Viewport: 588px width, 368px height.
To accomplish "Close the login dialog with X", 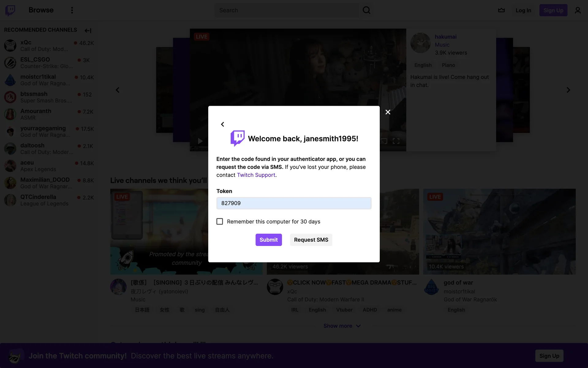I will (388, 112).
